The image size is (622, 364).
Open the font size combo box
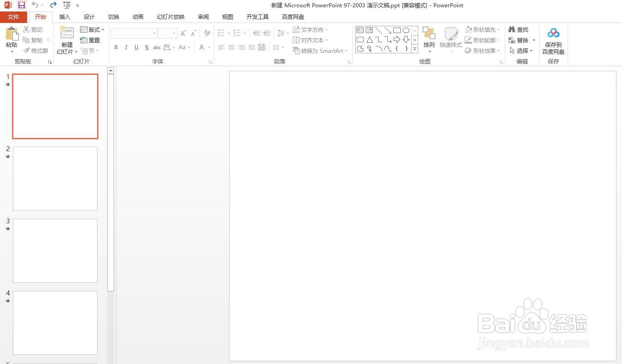point(167,33)
